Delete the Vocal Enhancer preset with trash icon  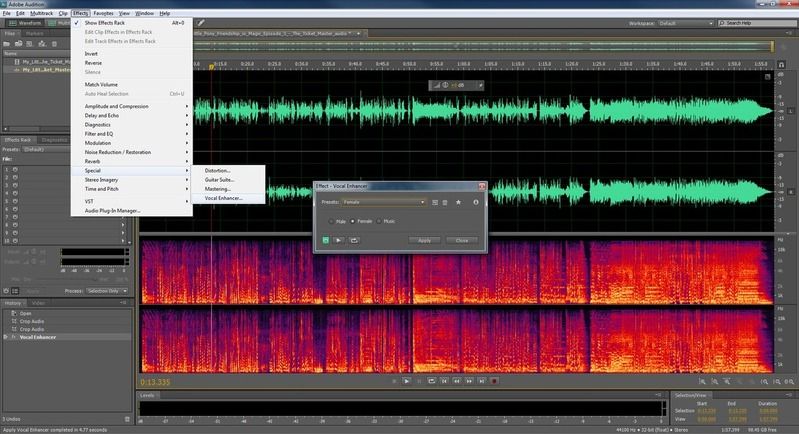pos(445,202)
